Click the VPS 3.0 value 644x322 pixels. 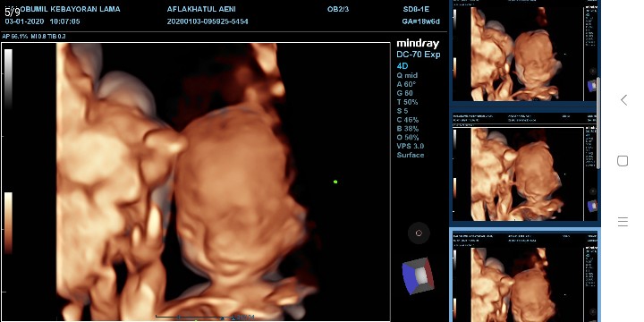pyautogui.click(x=410, y=146)
